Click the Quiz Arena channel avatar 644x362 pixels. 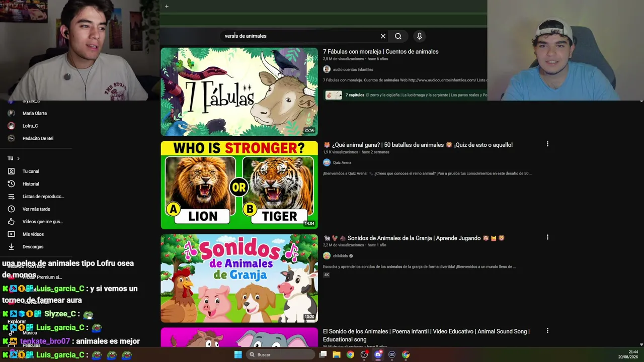pyautogui.click(x=327, y=162)
